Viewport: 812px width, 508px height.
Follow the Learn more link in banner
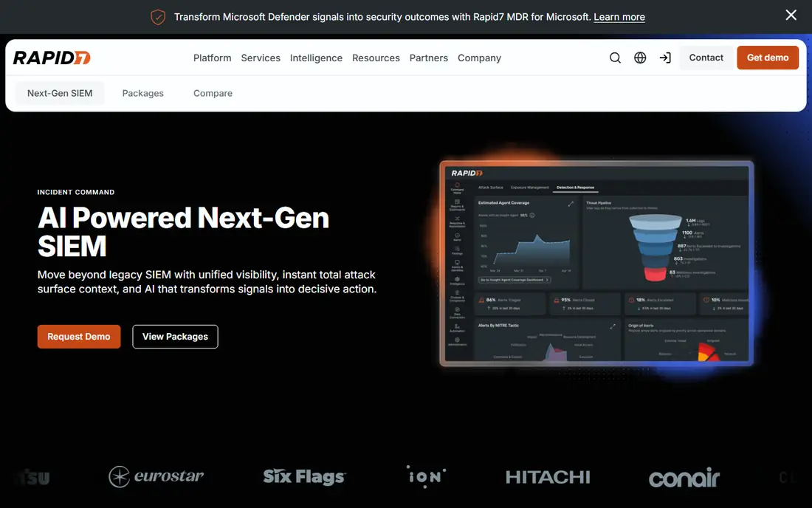pos(619,17)
